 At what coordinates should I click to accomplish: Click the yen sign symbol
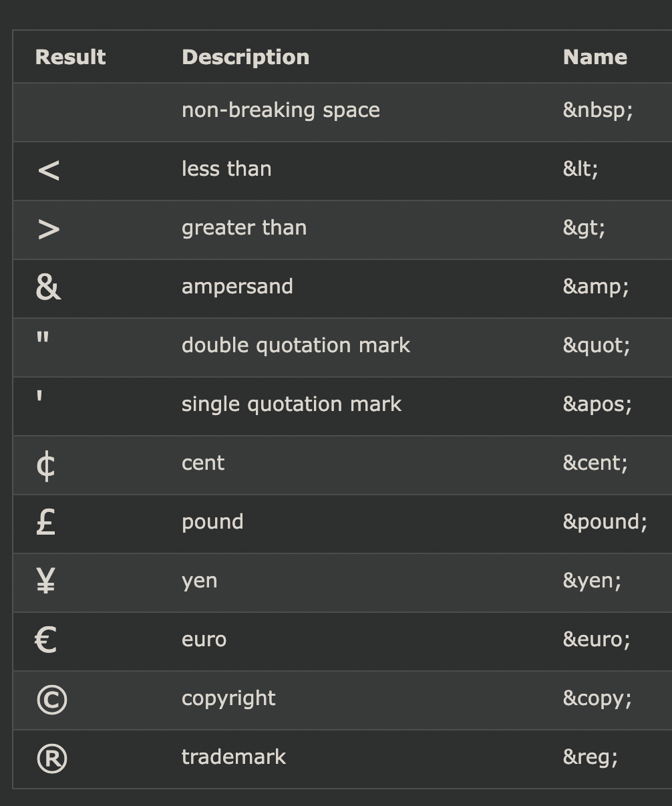point(45,581)
